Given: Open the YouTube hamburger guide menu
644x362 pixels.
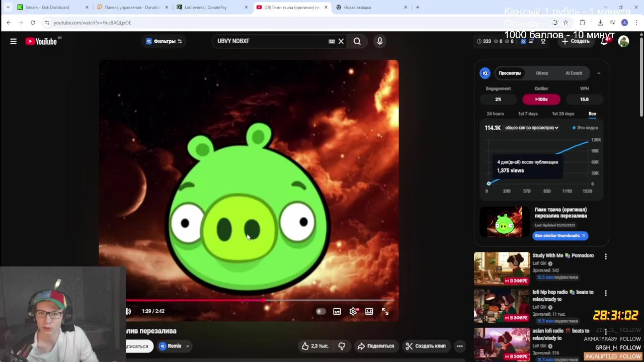Looking at the screenshot, I should 14,41.
